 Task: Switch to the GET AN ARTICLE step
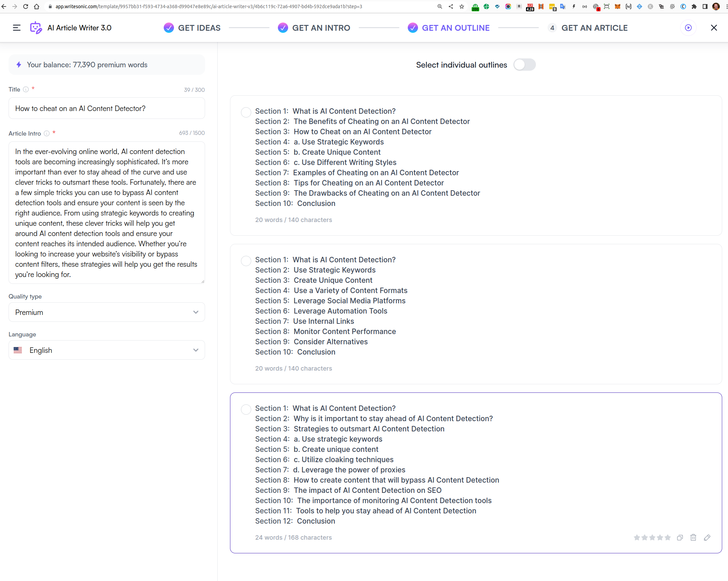(x=595, y=28)
